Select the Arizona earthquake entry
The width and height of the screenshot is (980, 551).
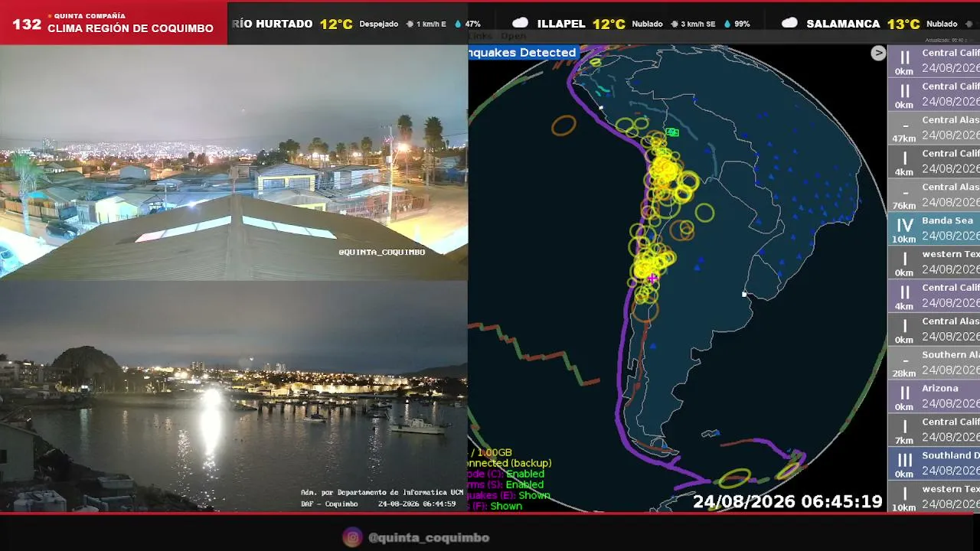[x=934, y=396]
